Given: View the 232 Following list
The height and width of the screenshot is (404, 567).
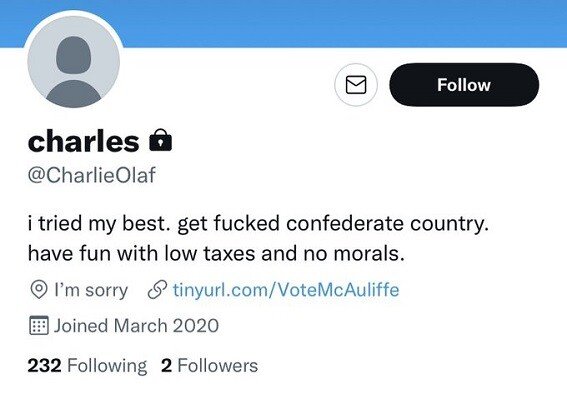Looking at the screenshot, I should click(x=87, y=365).
